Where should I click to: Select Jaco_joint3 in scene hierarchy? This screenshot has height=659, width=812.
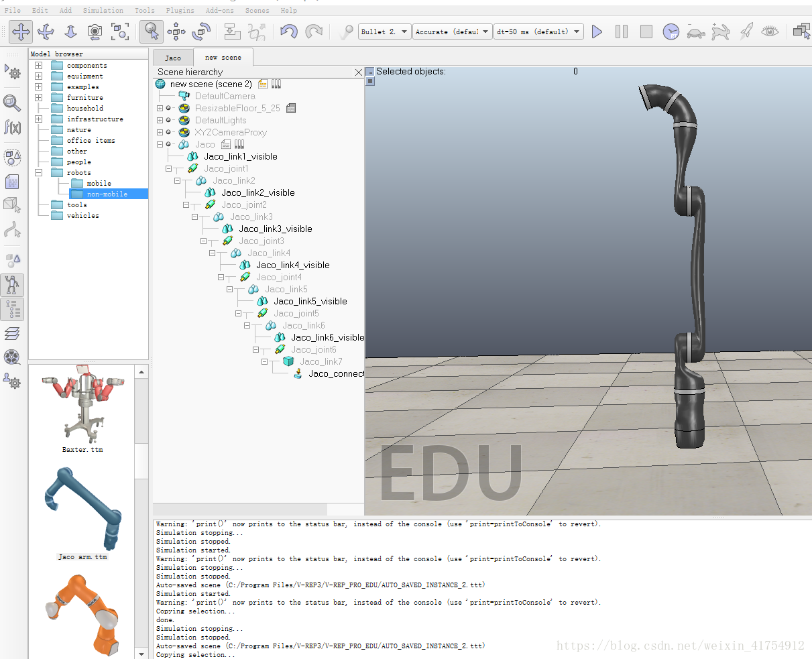tap(262, 241)
